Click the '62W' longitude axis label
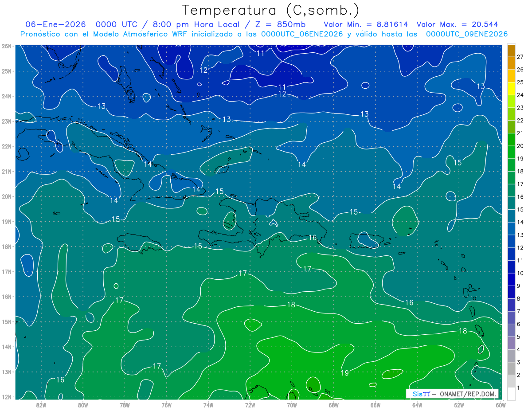The height and width of the screenshot is (411, 532). click(459, 405)
